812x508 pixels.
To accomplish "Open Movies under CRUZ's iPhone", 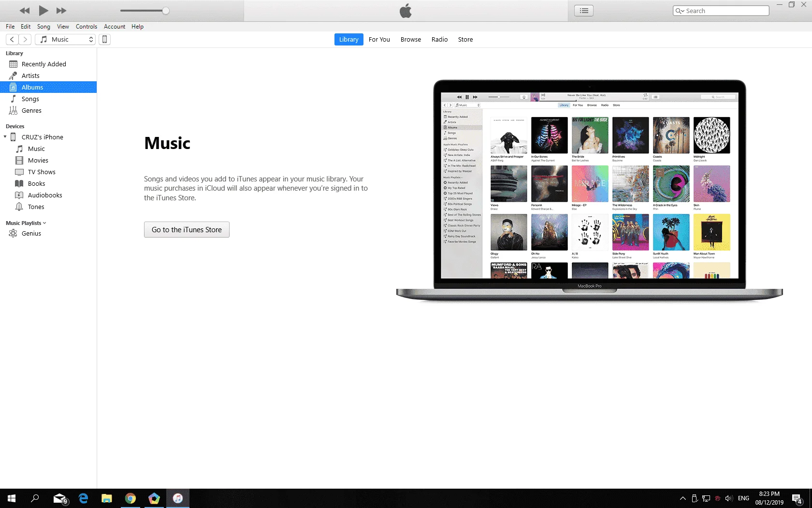I will [48, 160].
